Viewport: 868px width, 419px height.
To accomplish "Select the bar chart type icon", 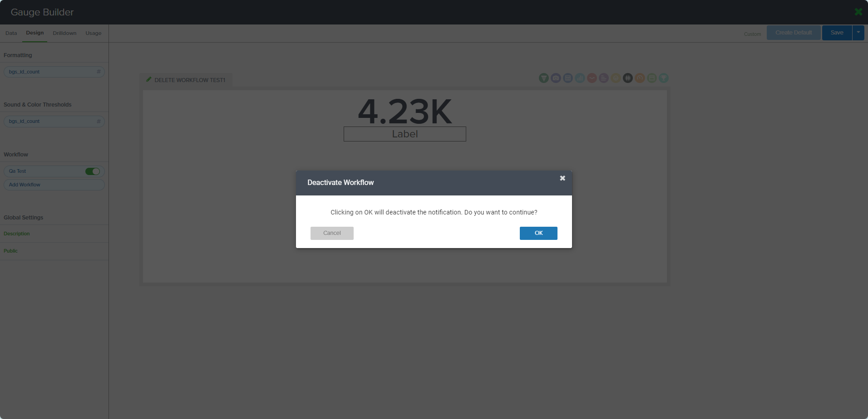I will 580,78.
